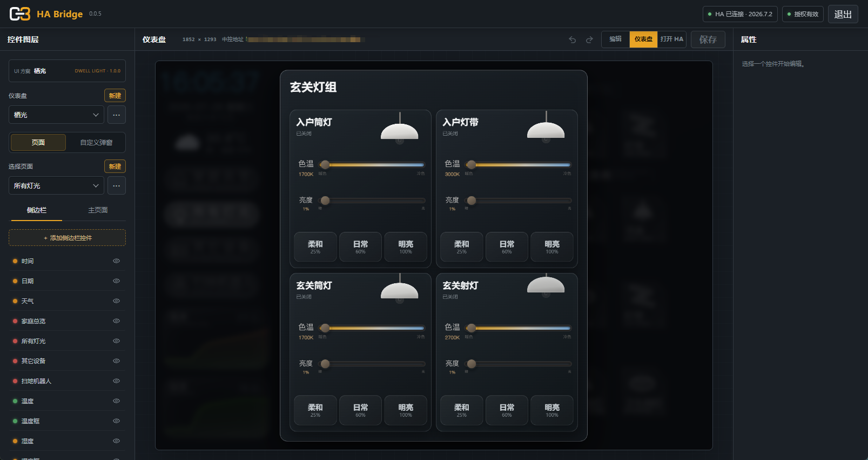The height and width of the screenshot is (460, 868).
Task: Click green status dot in HA 已连接 badge
Action: (x=710, y=14)
